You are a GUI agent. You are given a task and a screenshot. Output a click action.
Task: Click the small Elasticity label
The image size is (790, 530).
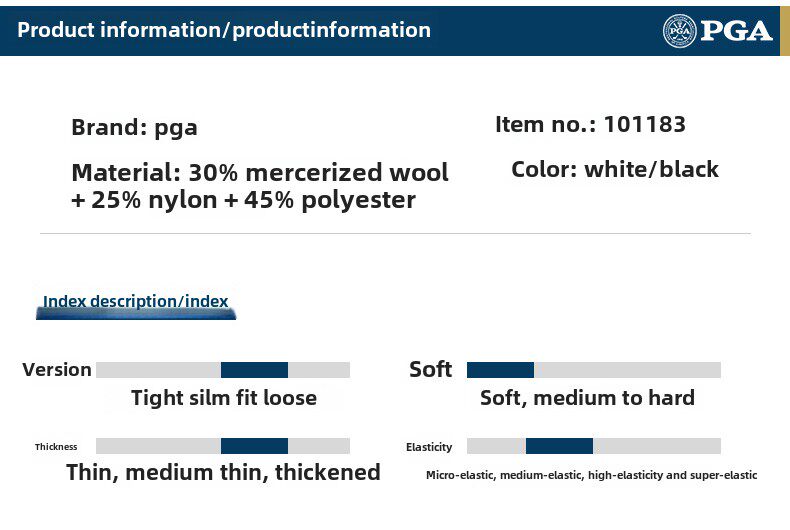point(429,447)
